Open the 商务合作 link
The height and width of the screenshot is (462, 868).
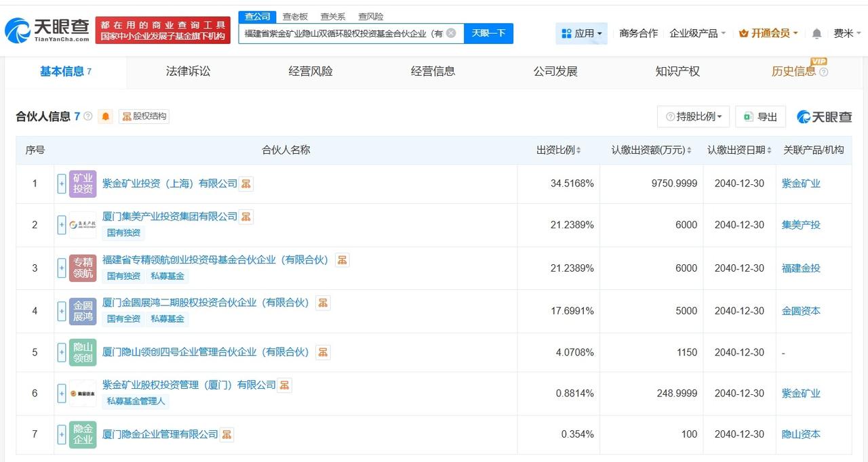[639, 33]
